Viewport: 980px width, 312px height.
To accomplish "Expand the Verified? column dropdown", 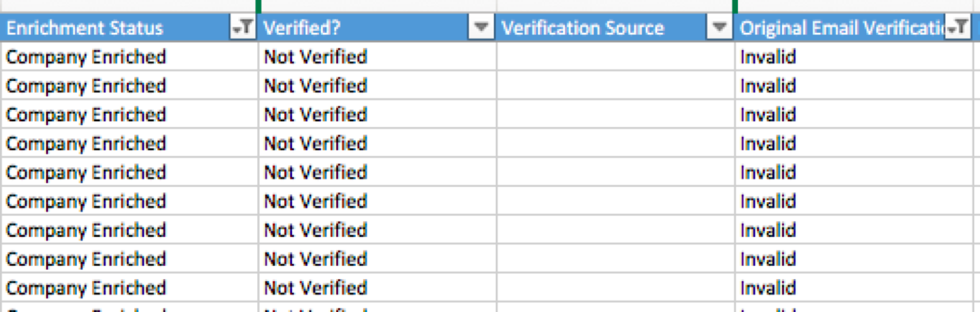I will click(x=481, y=27).
